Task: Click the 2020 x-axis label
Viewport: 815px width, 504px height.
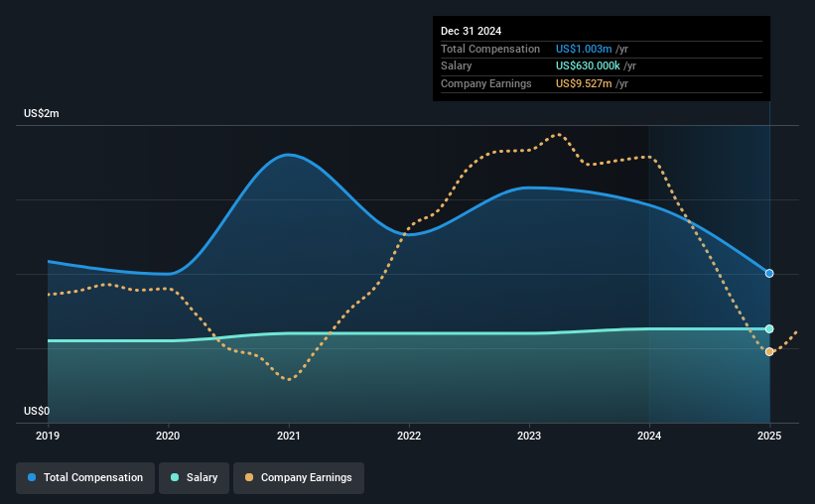Action: 168,436
